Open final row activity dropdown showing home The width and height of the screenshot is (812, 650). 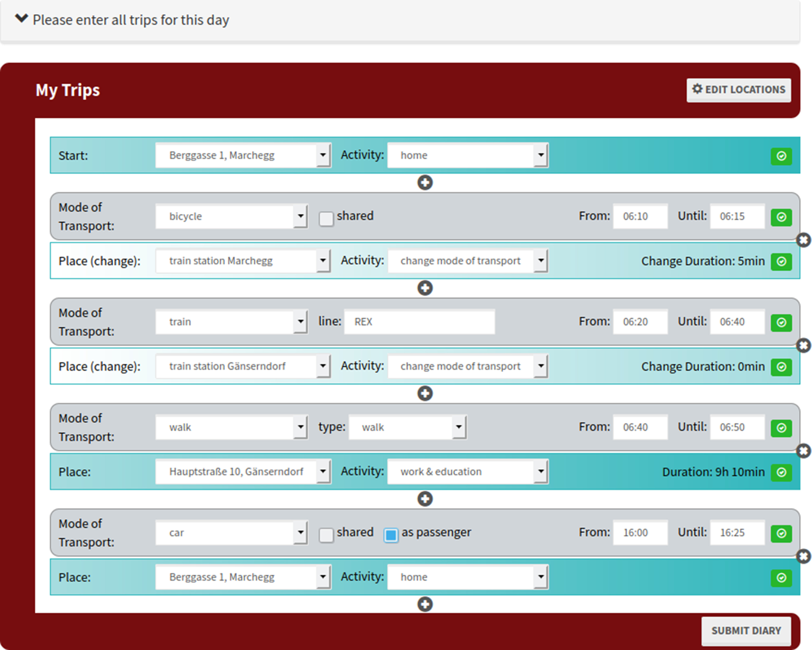pyautogui.click(x=468, y=577)
